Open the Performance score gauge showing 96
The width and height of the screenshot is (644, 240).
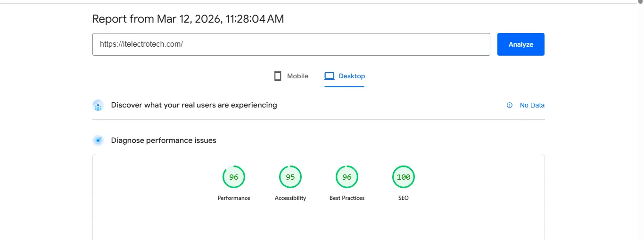(234, 177)
